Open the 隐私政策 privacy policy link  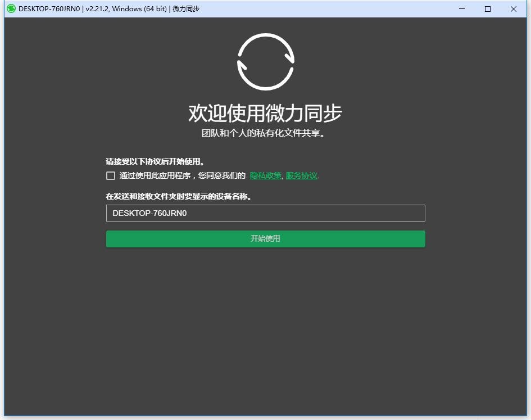tap(265, 175)
